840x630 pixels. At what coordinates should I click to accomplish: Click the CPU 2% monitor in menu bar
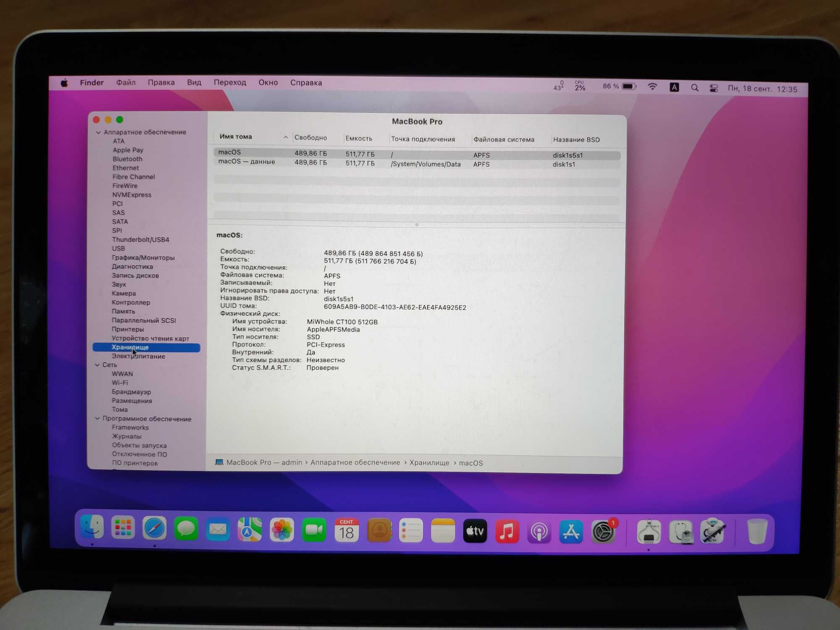coord(580,86)
